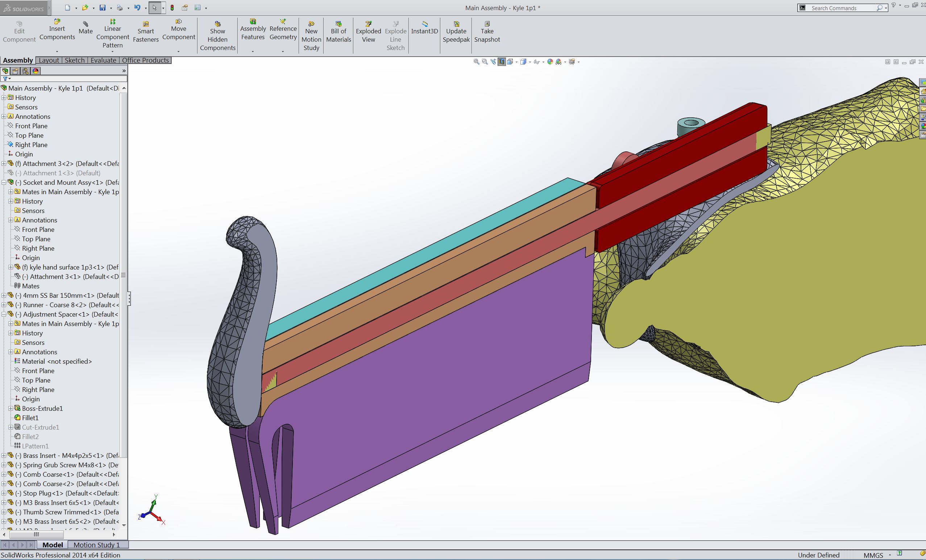Open the ConfigurationManager tab icon
The width and height of the screenshot is (926, 560).
(25, 71)
